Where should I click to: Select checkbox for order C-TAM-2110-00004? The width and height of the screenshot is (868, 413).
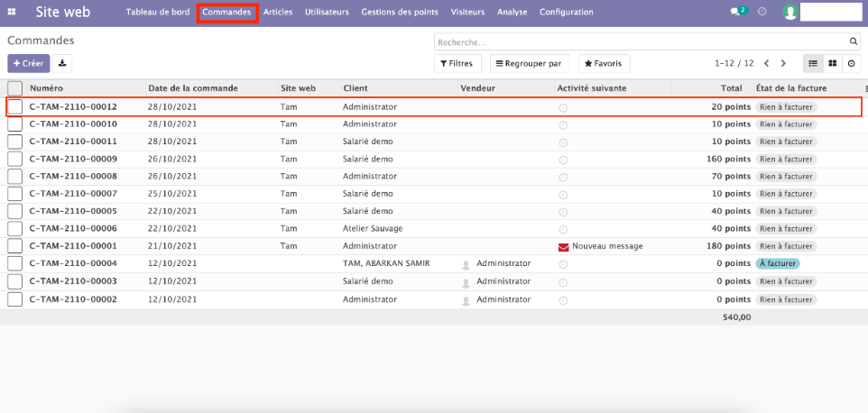coord(14,263)
